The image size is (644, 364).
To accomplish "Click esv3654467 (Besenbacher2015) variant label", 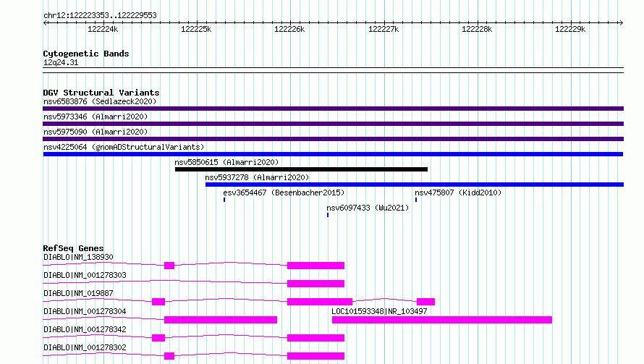I will click(x=284, y=192).
